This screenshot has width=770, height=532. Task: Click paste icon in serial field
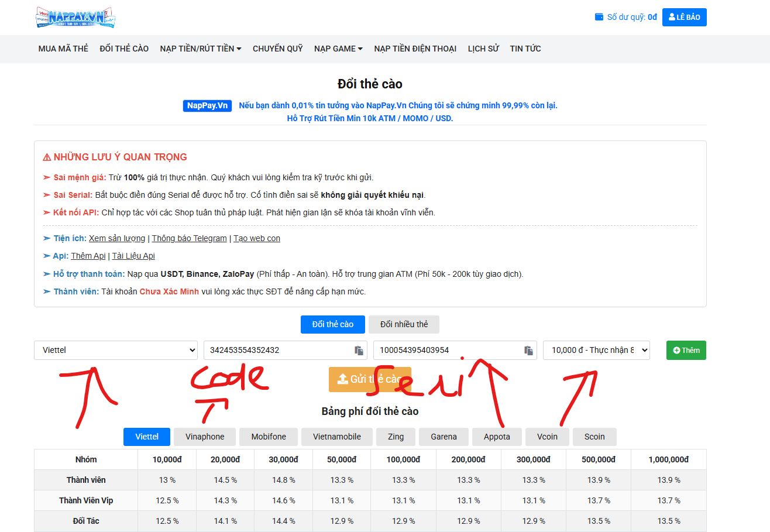[528, 351]
